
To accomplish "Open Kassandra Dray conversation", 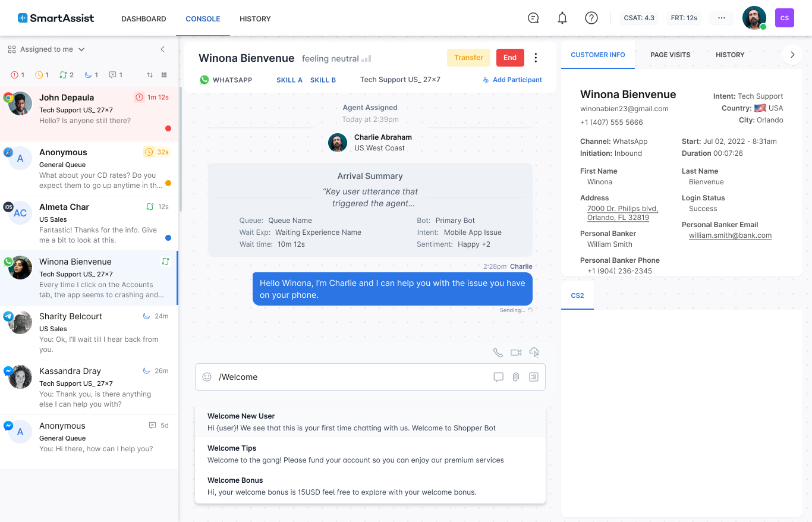I will (89, 388).
